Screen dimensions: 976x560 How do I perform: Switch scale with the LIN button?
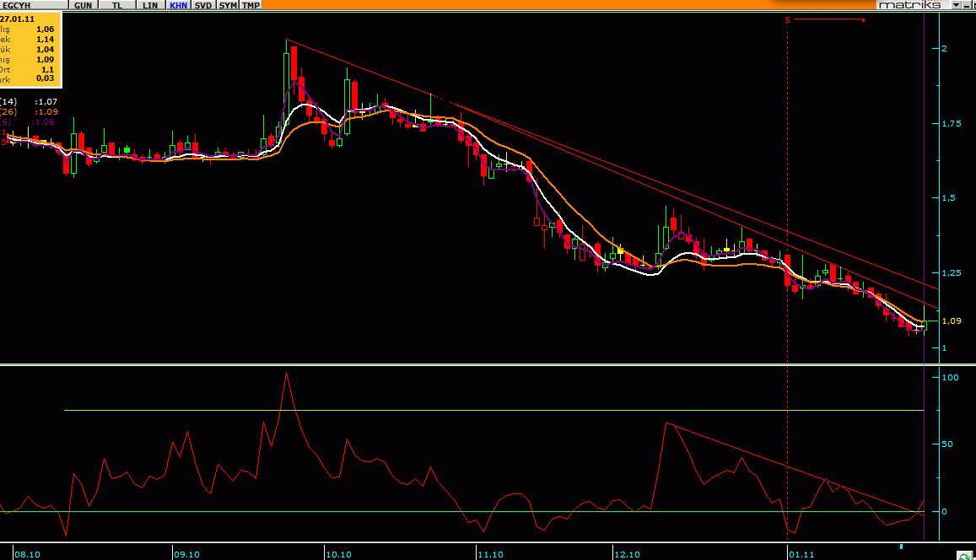(x=150, y=5)
